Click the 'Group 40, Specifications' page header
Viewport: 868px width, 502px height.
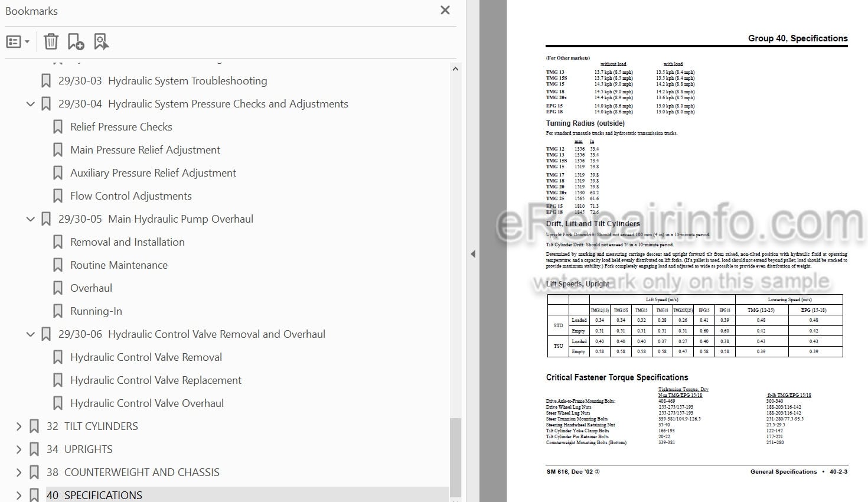798,38
